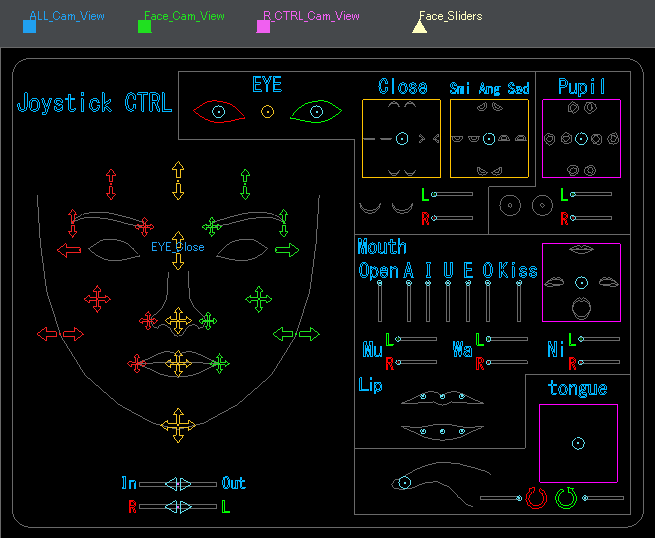Select the red eye joystick control
Viewport: 655px width, 538px height.
coord(218,112)
